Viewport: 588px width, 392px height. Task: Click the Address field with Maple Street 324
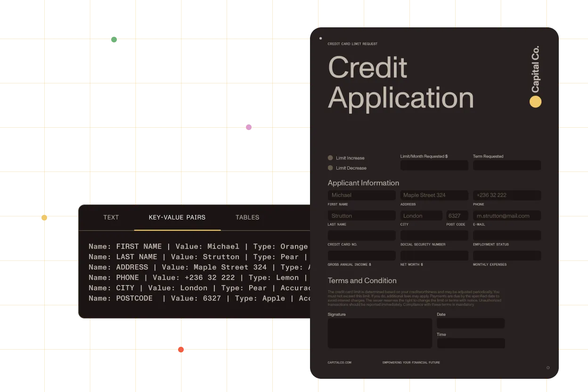[x=434, y=195]
